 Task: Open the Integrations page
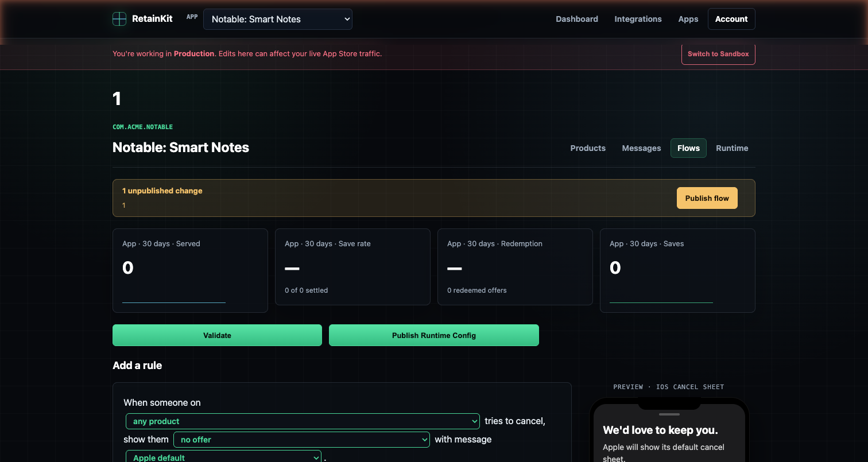click(x=638, y=19)
